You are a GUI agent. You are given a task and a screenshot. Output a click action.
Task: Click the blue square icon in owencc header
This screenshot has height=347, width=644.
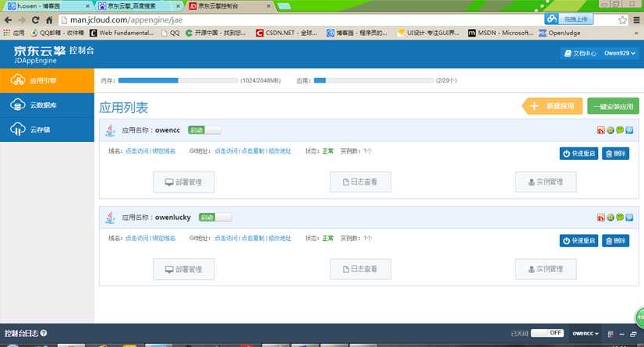[629, 130]
